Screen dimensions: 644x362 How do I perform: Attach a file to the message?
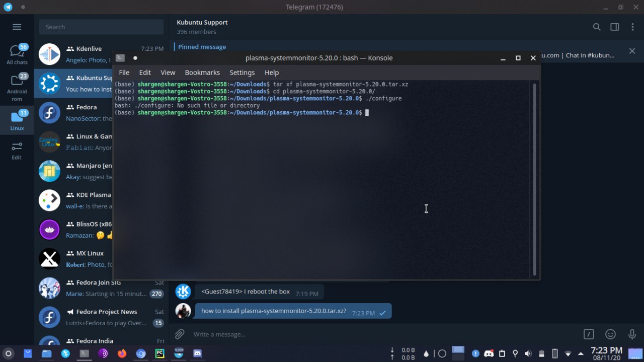tap(180, 334)
